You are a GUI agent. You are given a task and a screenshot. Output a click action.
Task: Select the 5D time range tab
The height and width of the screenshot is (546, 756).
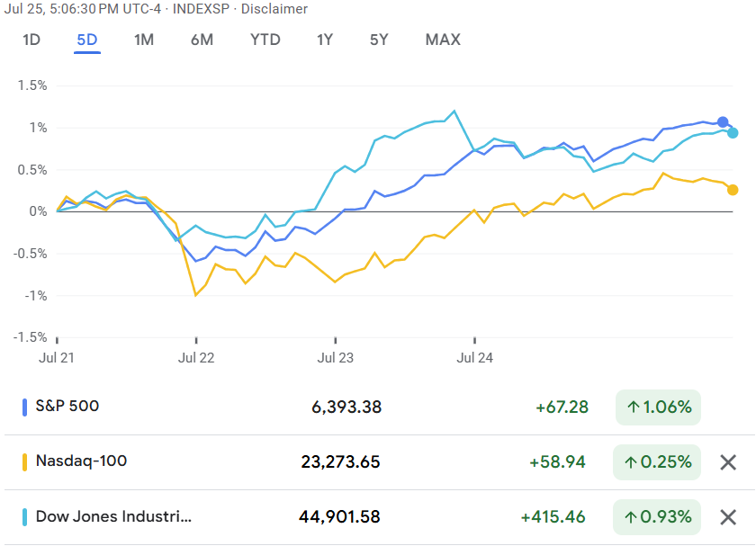[x=87, y=40]
